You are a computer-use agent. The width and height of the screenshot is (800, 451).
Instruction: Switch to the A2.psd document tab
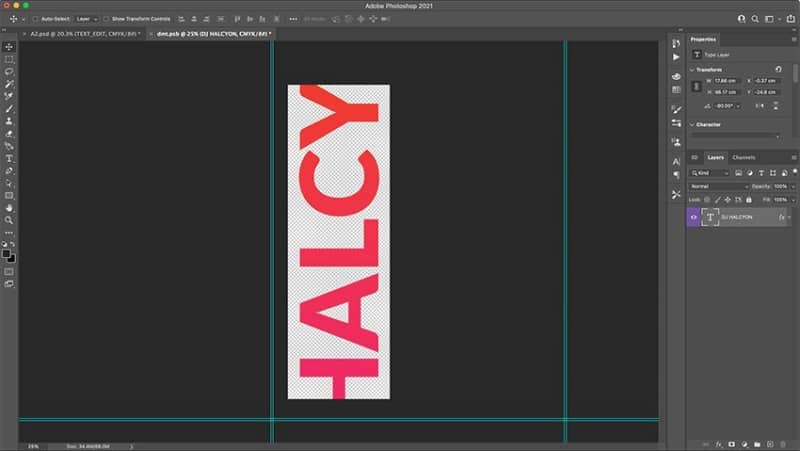point(85,34)
